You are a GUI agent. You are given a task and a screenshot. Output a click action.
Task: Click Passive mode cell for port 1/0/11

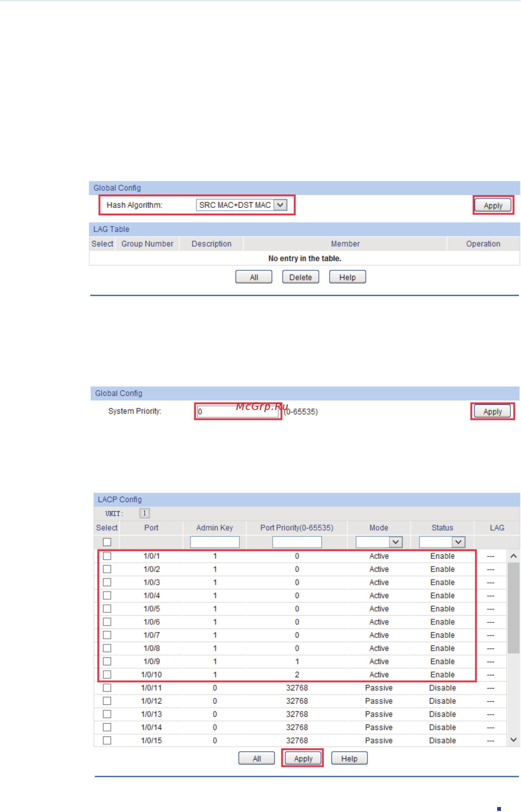coord(378,688)
